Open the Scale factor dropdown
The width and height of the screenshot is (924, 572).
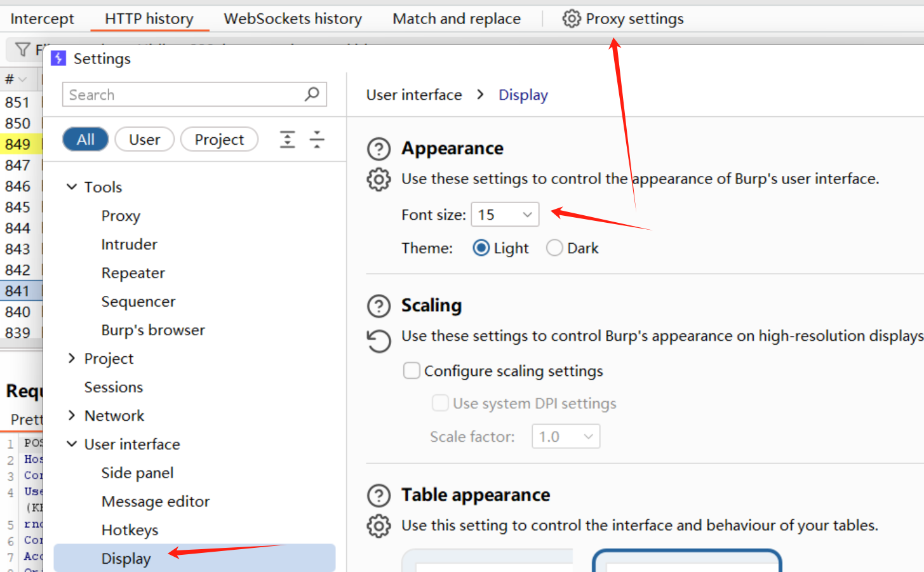pos(566,436)
